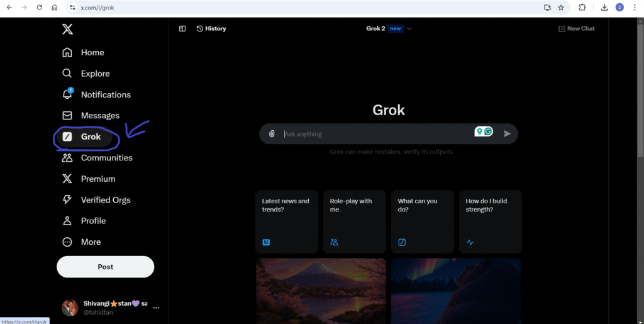This screenshot has width=644, height=324.
Task: Open Profile from the sidebar
Action: click(84, 221)
